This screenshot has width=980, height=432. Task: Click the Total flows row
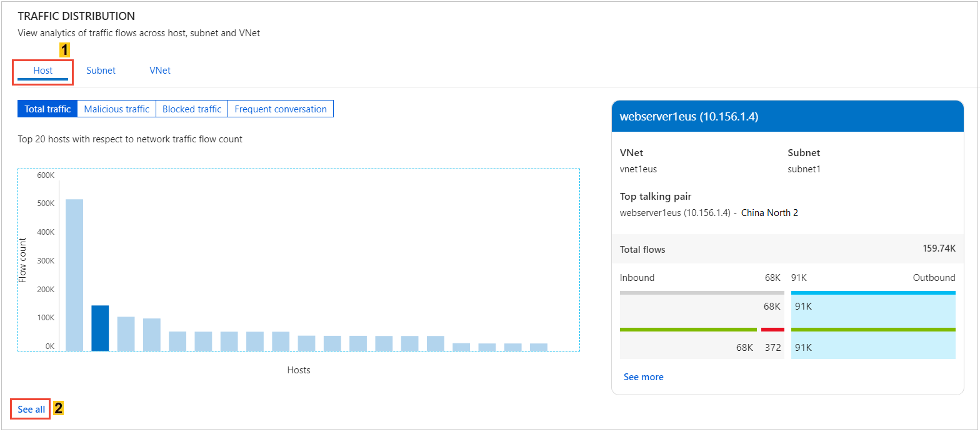[787, 249]
